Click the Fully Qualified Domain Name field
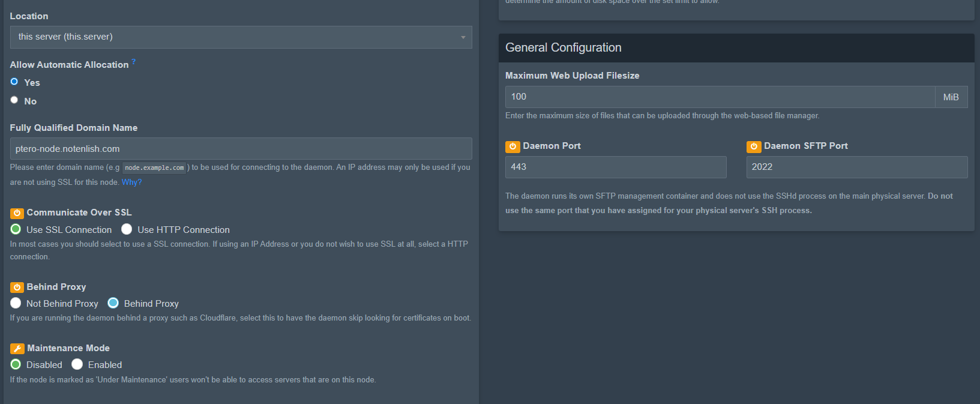This screenshot has height=404, width=980. pyautogui.click(x=241, y=149)
